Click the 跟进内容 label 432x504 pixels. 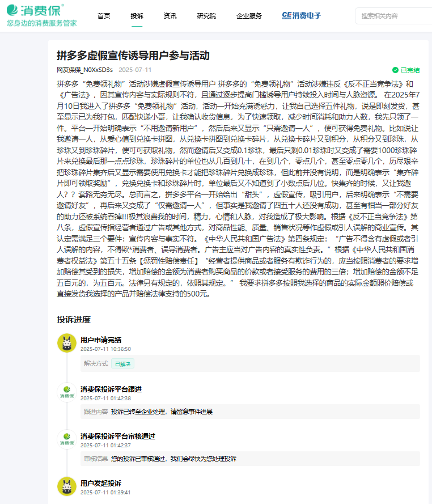click(x=96, y=412)
